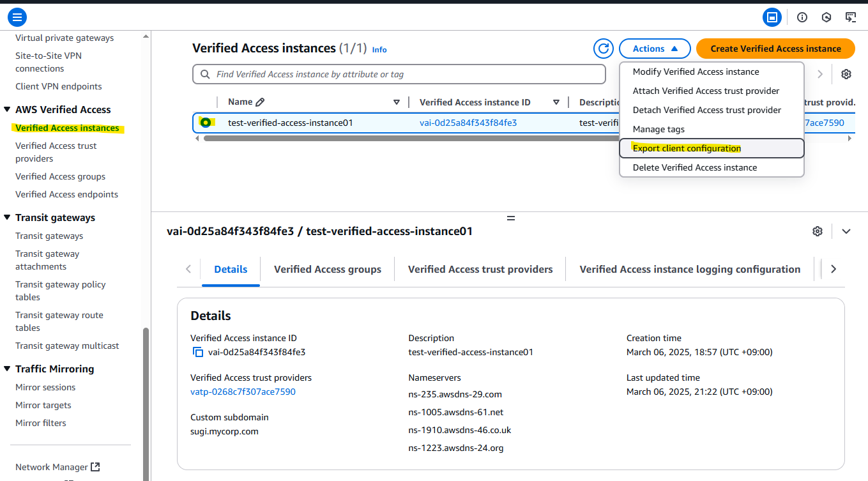
Task: Open the feedback screen icon in header
Action: 851,17
